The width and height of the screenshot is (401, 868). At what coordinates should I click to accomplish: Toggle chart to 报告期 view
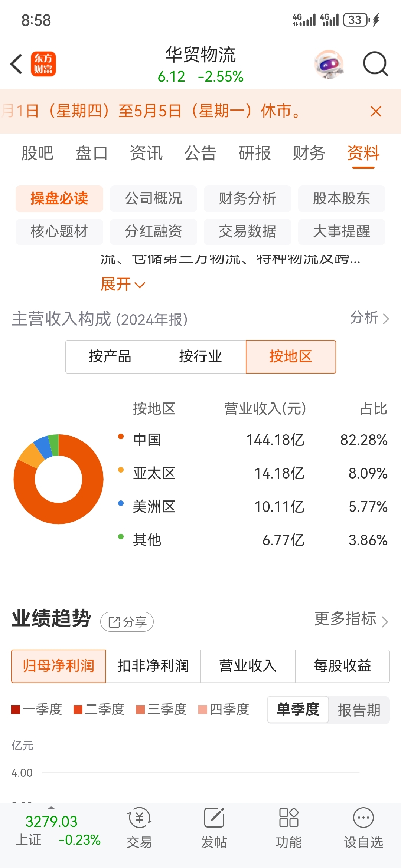[359, 710]
